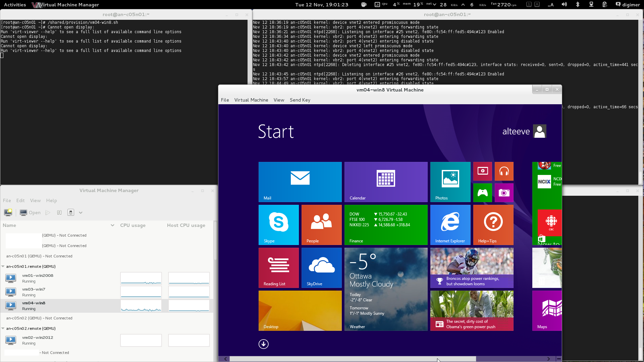This screenshot has width=644, height=362.
Task: Select vm04-win8 in VM list
Action: [x=107, y=306]
